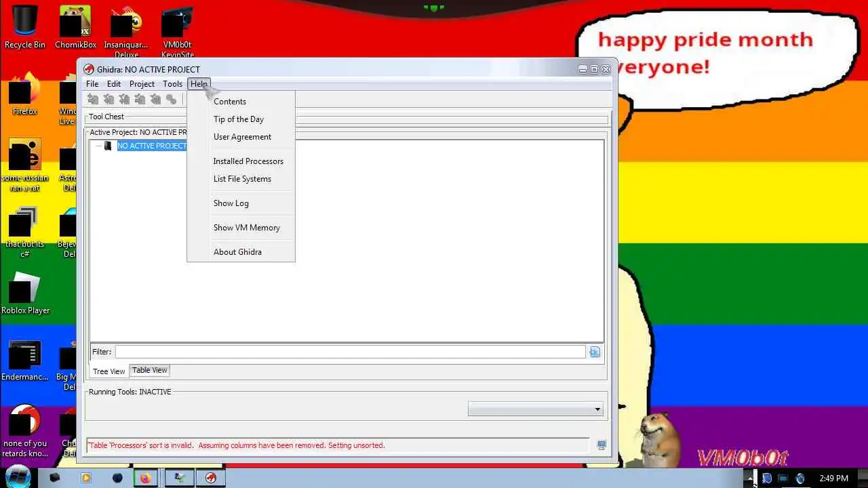Switch to the Table View tab
Image resolution: width=868 pixels, height=488 pixels.
150,370
